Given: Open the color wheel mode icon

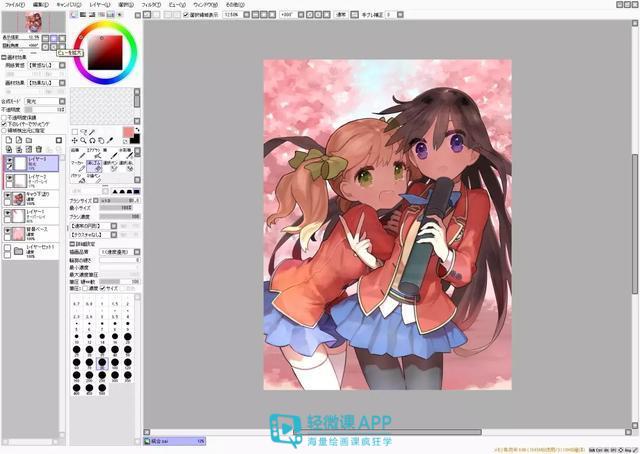Looking at the screenshot, I should coord(74,15).
